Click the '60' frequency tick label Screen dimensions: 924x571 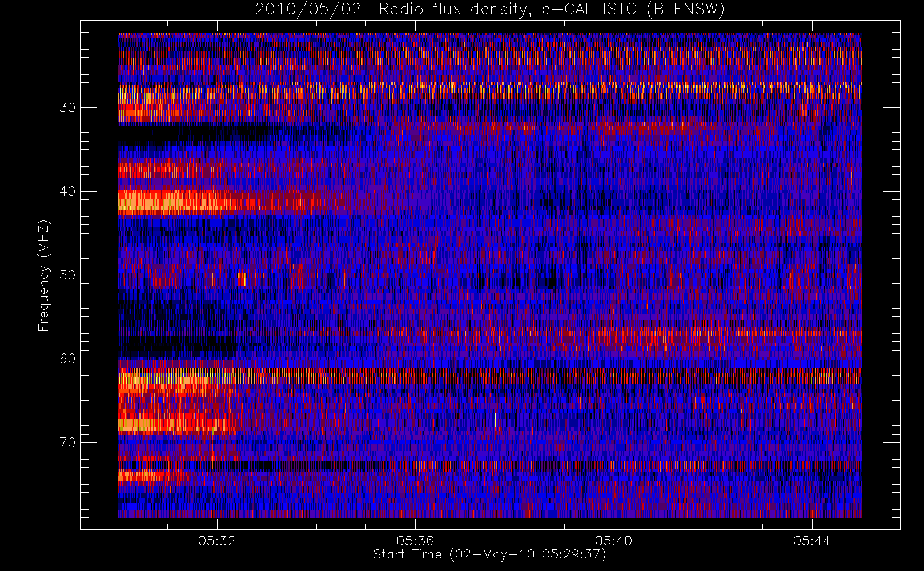tap(67, 359)
